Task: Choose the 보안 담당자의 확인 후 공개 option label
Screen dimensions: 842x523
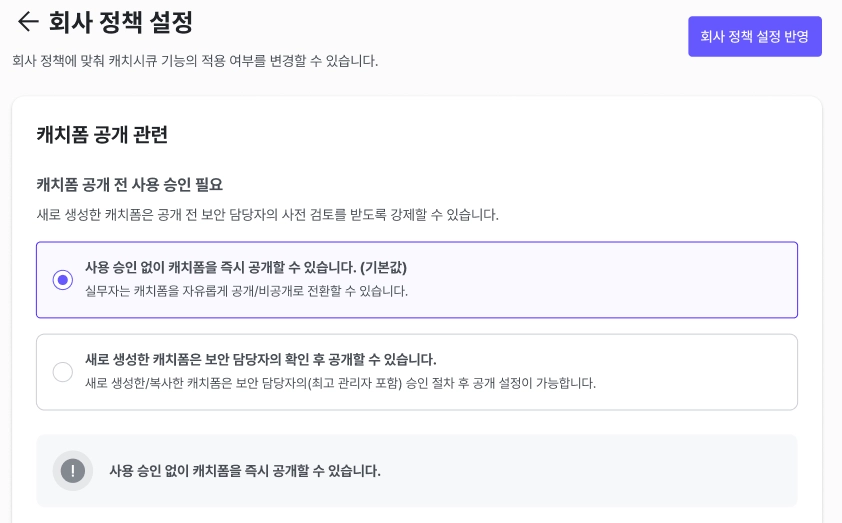Action: pos(260,360)
